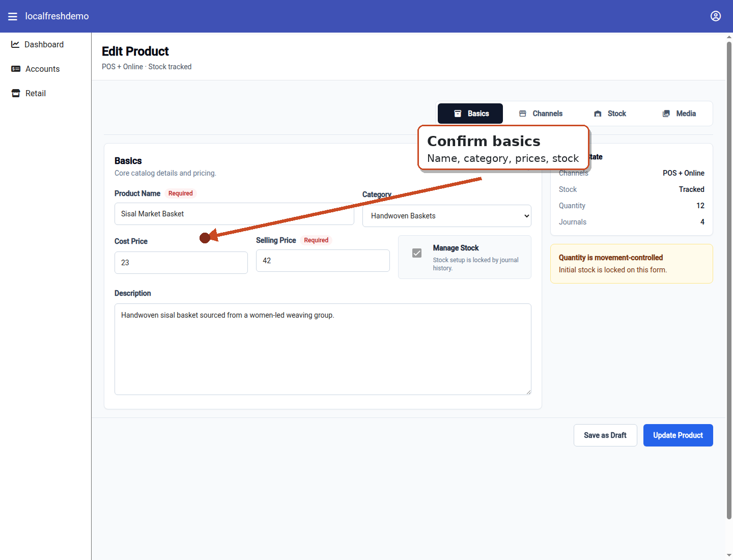Toggle the Manage Stock checkbox

(417, 253)
